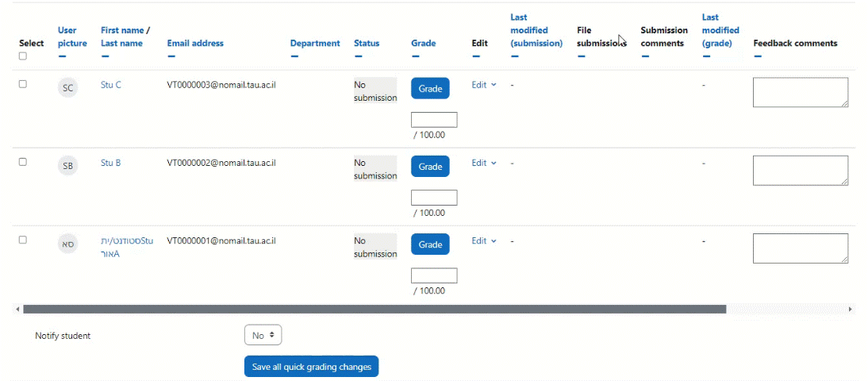The image size is (868, 381).
Task: Hide the Status column via its minus icon
Action: pyautogui.click(x=358, y=56)
